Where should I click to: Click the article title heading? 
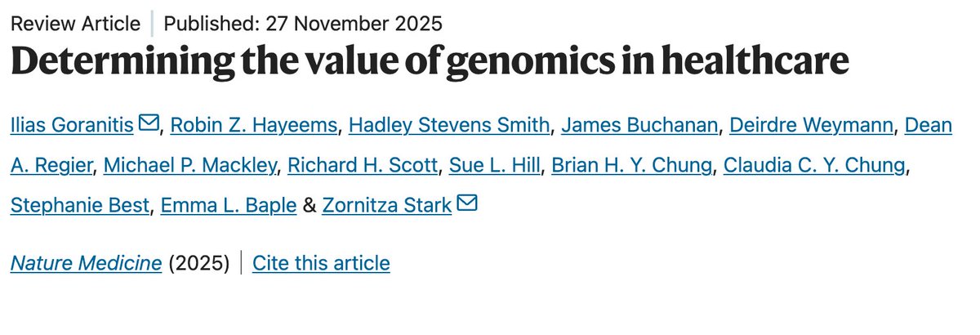pos(430,64)
